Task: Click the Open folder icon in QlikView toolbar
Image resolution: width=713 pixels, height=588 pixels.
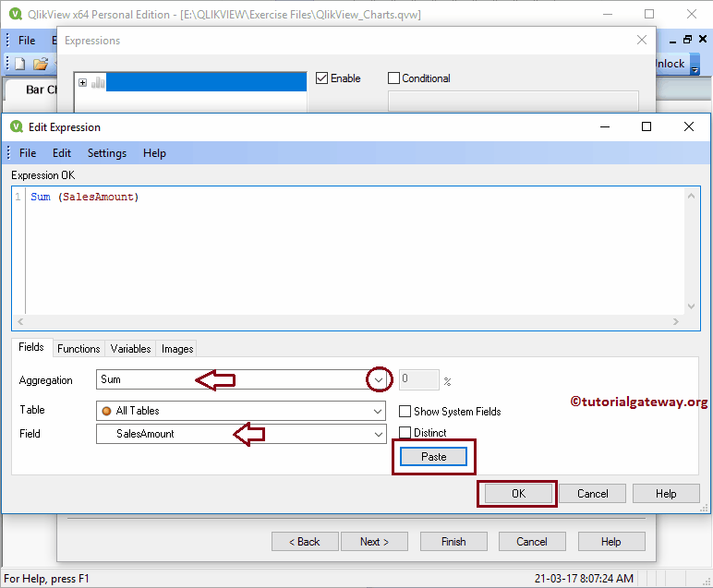Action: coord(40,64)
